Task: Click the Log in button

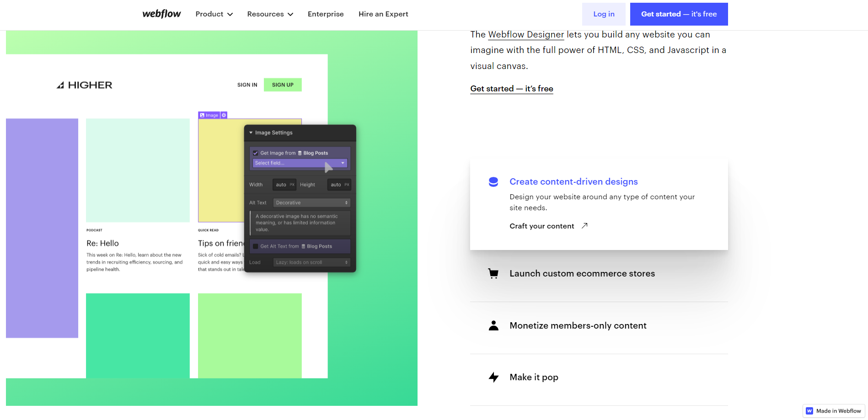Action: [604, 14]
